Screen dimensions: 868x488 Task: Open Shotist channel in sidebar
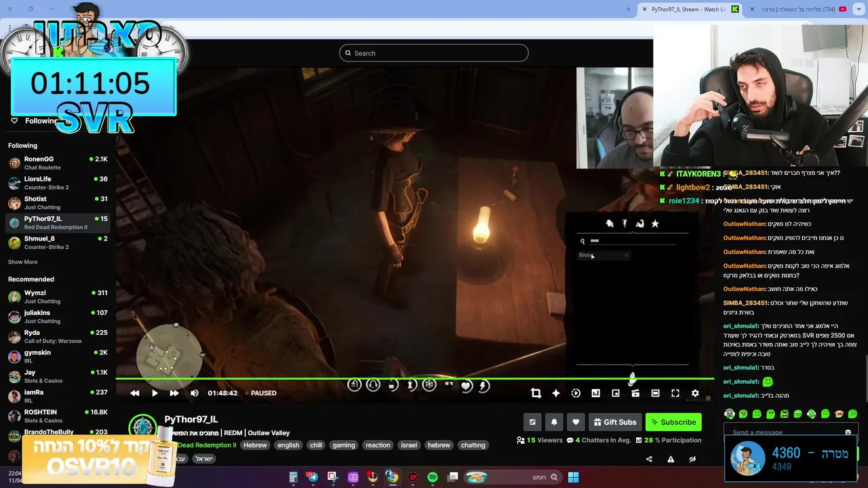click(58, 203)
